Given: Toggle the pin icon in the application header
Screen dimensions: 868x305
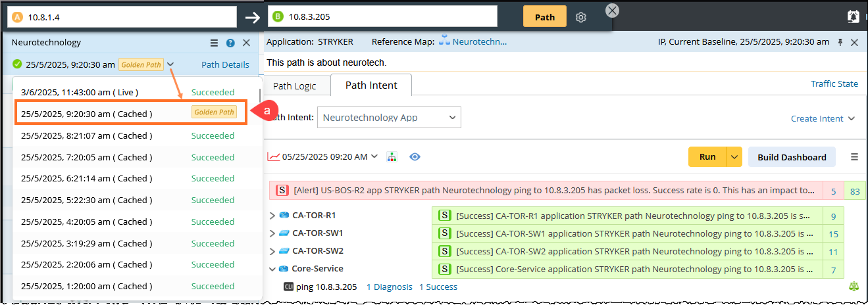Looking at the screenshot, I should (x=840, y=42).
